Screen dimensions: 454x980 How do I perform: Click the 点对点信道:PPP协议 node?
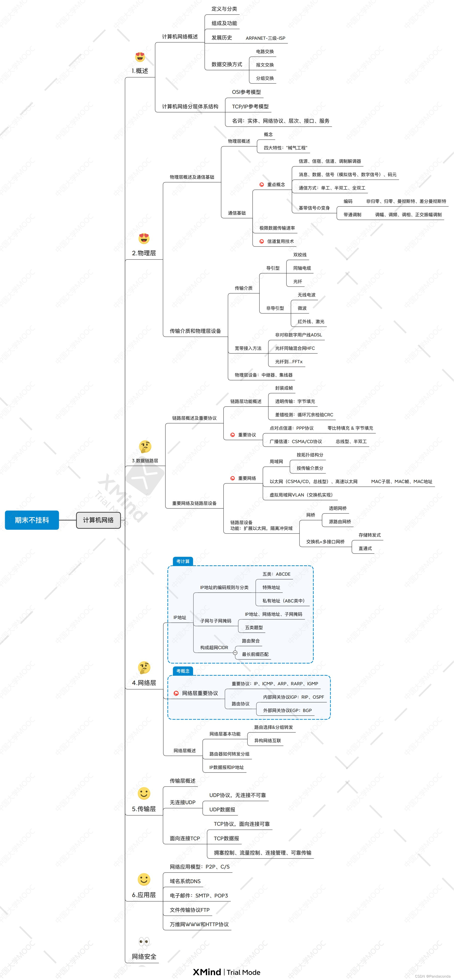click(292, 428)
